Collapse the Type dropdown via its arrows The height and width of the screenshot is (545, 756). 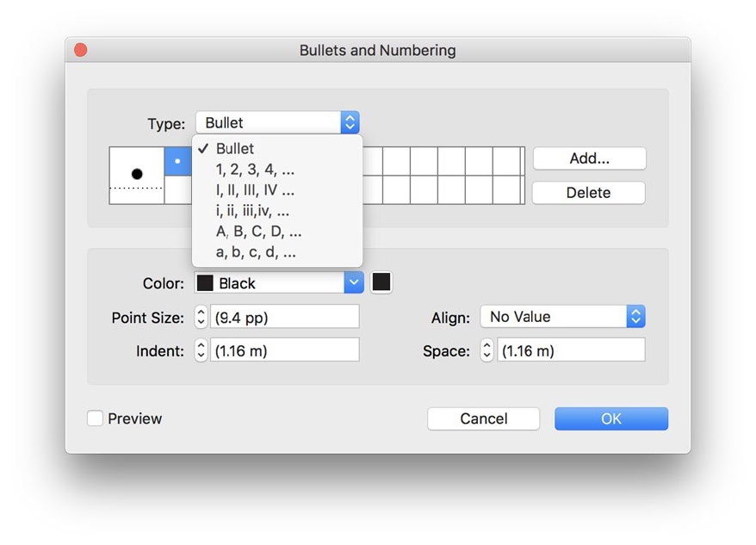pos(350,123)
